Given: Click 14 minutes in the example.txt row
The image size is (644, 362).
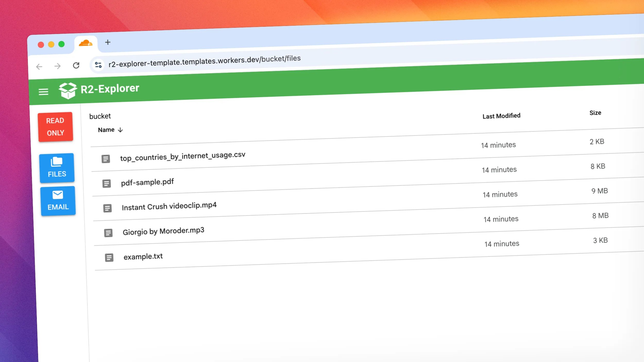Looking at the screenshot, I should 502,244.
